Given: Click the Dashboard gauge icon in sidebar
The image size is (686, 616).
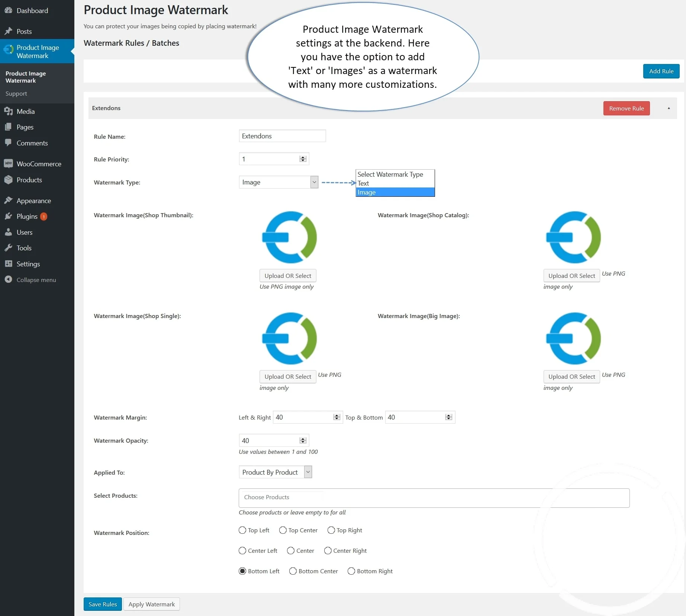Looking at the screenshot, I should [8, 11].
